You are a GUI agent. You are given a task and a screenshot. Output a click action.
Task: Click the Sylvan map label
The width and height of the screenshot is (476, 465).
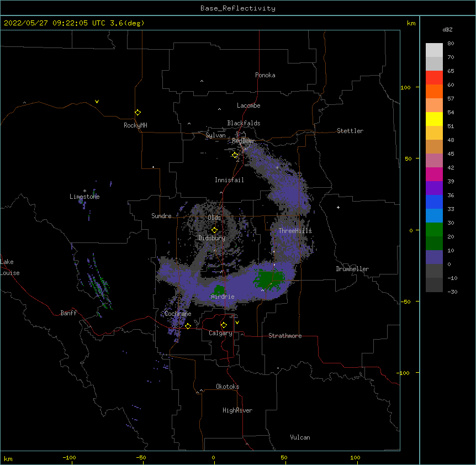point(215,135)
